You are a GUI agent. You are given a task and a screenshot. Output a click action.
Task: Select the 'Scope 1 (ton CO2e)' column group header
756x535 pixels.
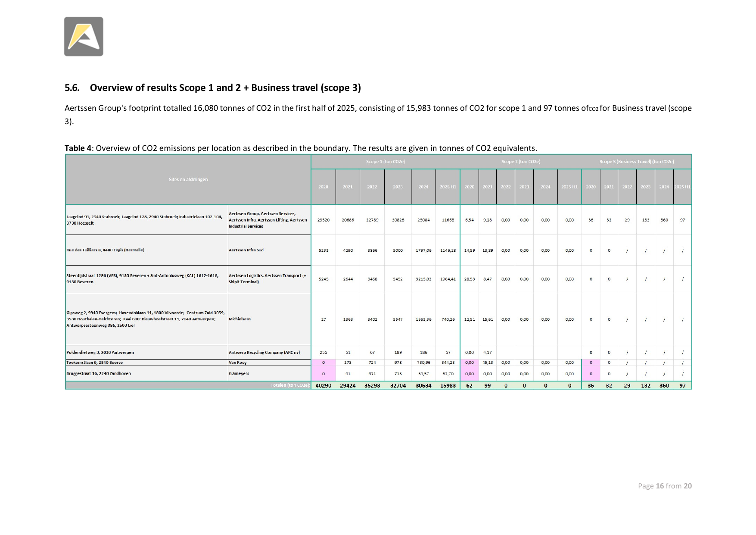(386, 162)
